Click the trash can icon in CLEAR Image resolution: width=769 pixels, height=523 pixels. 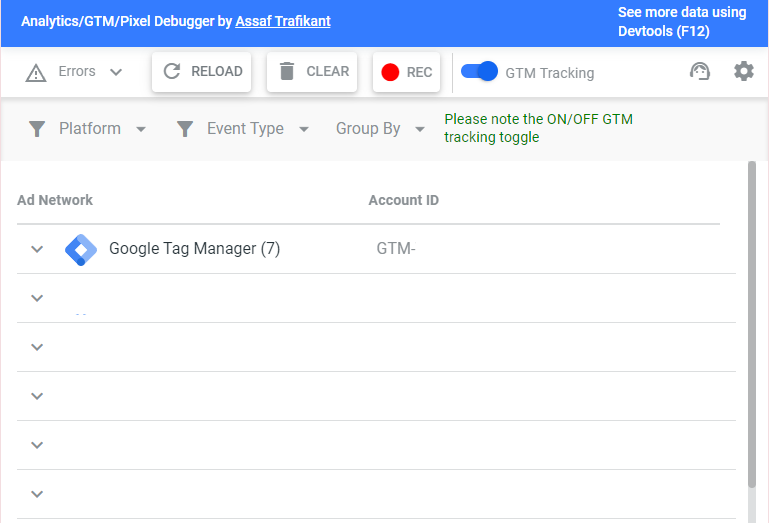[287, 71]
